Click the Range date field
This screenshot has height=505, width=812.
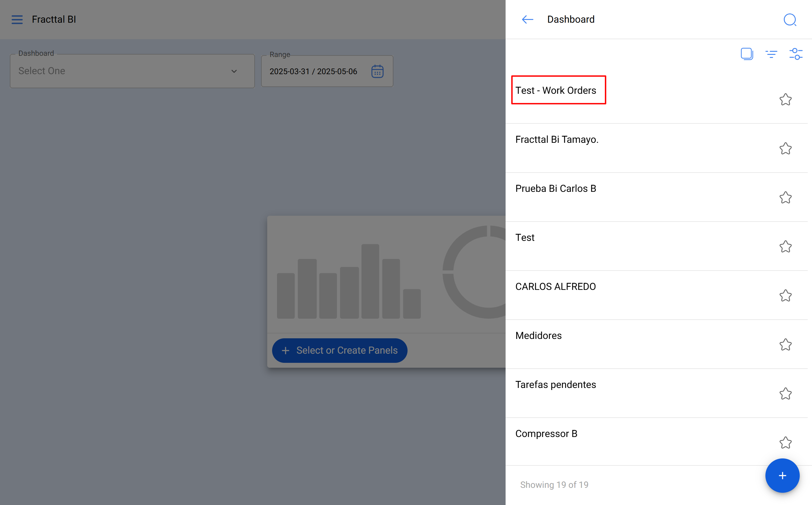click(327, 71)
